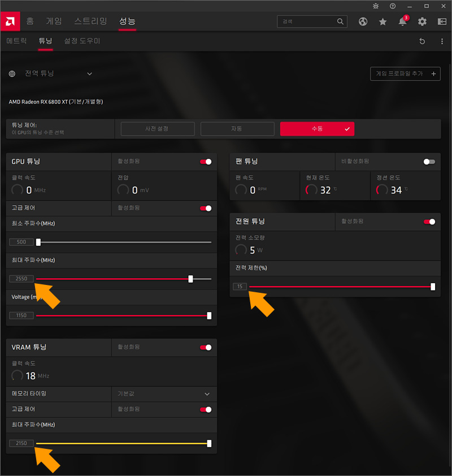Turn off the GPU 튜닝 toggle
Image resolution: width=452 pixels, height=476 pixels.
coord(206,162)
